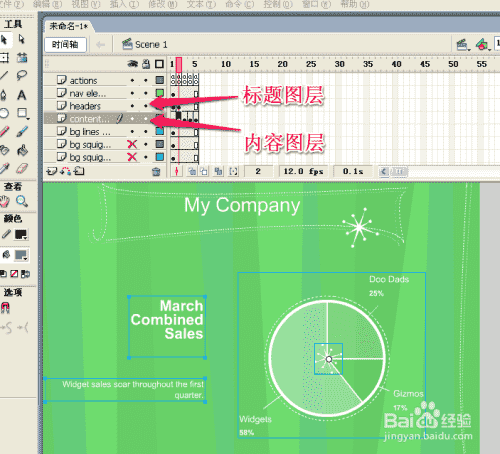Image resolution: width=500 pixels, height=454 pixels.
Task: Click the 时间轴 timeline button
Action: [65, 44]
